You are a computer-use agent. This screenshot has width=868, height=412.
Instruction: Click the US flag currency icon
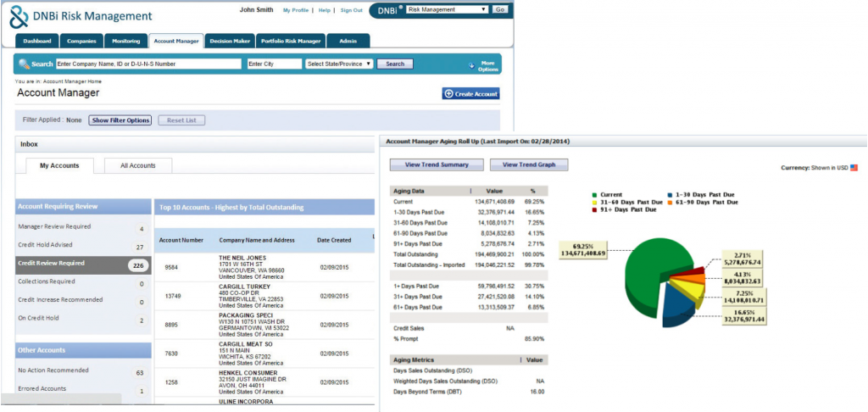click(854, 167)
